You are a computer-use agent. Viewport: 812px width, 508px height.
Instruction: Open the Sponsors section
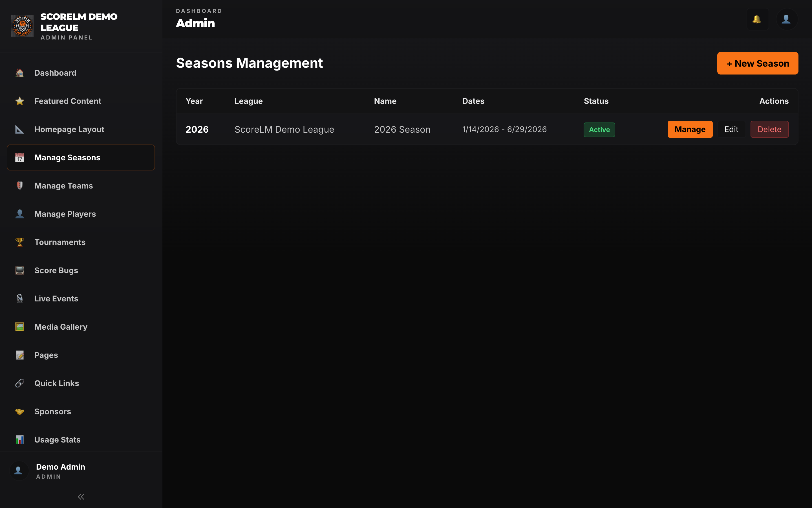click(81, 411)
